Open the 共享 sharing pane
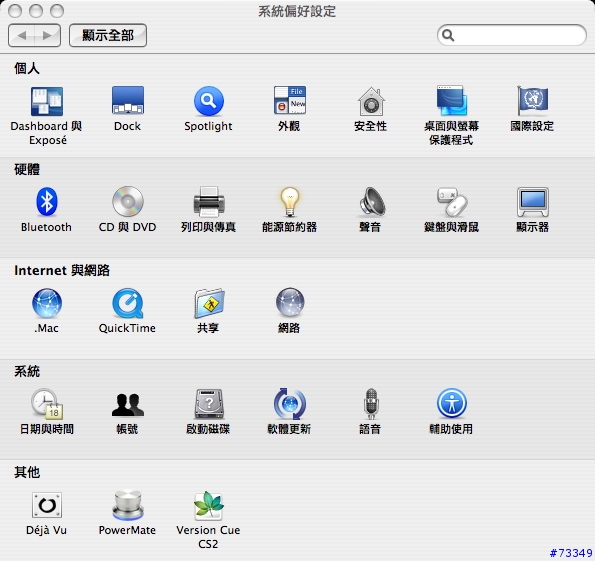Screen dimensions: 595x561 [x=209, y=303]
